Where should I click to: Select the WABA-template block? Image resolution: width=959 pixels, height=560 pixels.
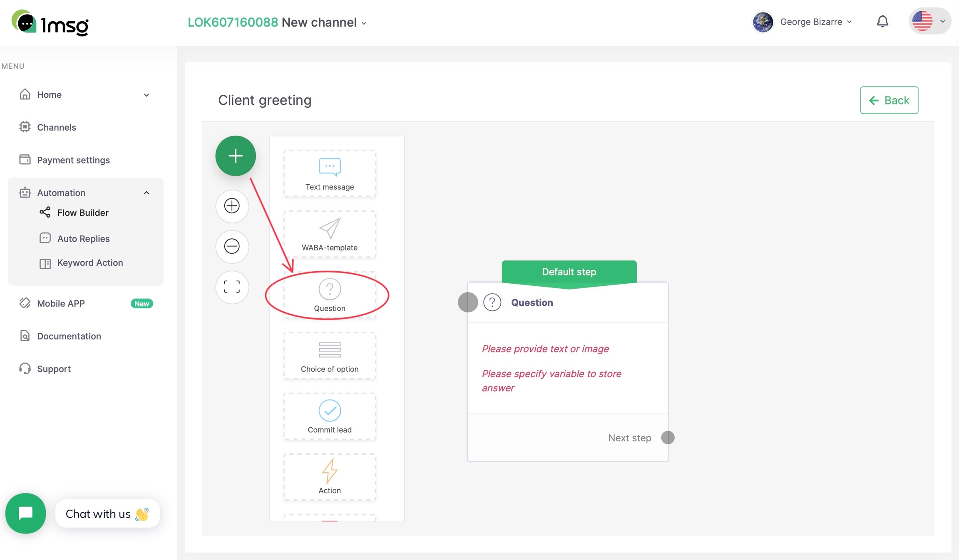point(329,234)
